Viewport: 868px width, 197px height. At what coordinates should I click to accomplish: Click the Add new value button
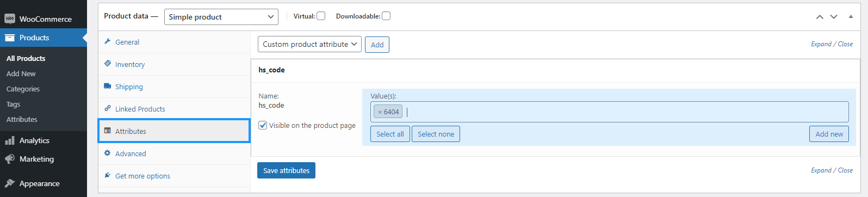pos(829,134)
